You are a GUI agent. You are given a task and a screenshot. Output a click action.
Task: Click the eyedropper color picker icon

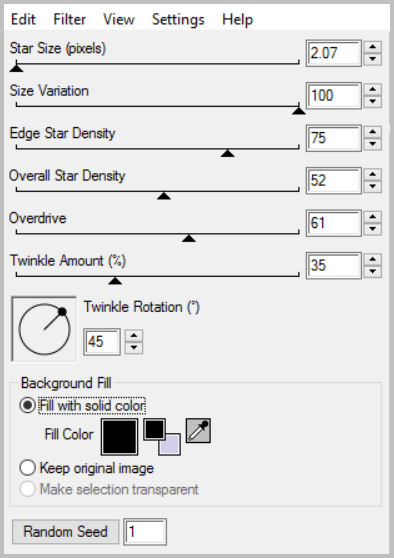pyautogui.click(x=198, y=431)
